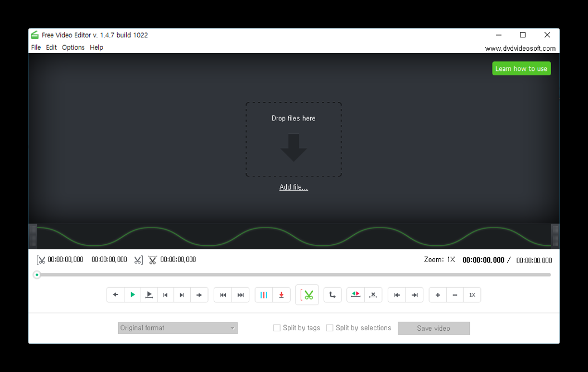Open the Options menu
The height and width of the screenshot is (372, 588).
tap(73, 47)
